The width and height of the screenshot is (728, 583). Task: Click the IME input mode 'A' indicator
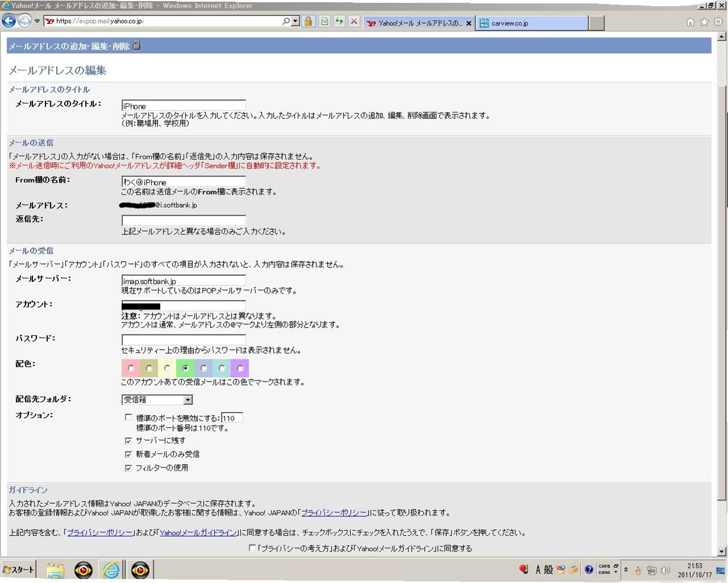[x=538, y=569]
